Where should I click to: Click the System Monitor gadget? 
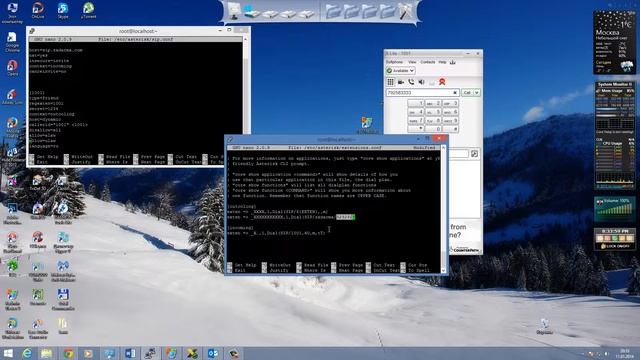[615, 136]
